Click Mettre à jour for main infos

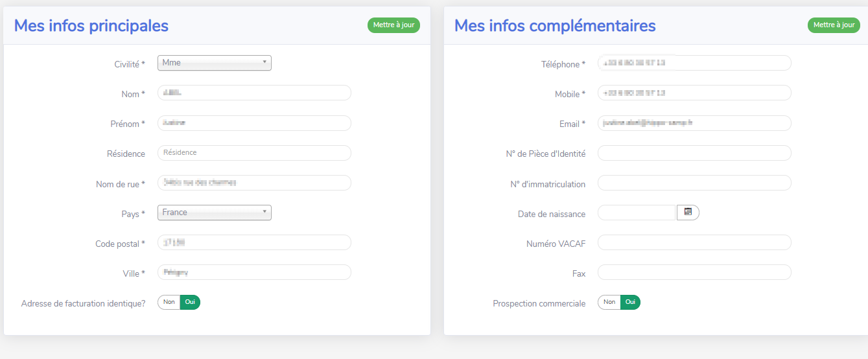coord(393,25)
